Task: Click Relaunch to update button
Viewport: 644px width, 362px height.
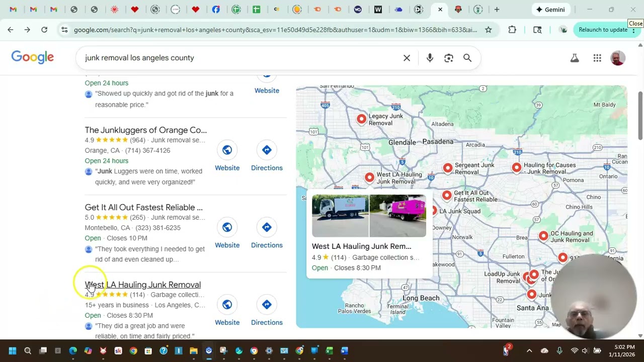Action: click(603, 30)
